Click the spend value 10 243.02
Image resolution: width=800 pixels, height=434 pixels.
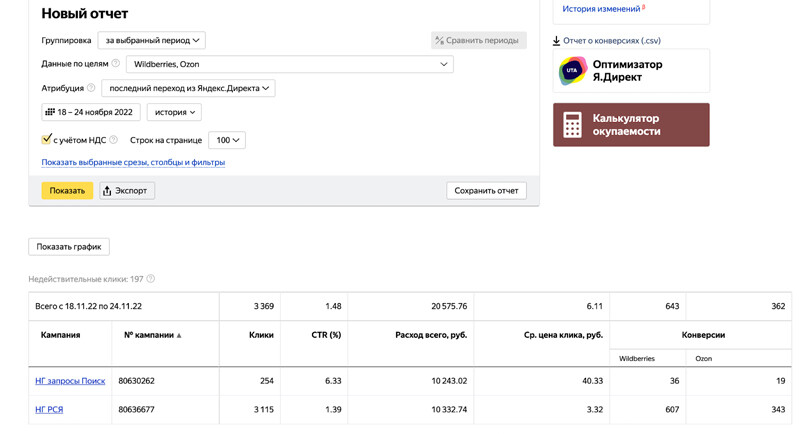pos(449,381)
